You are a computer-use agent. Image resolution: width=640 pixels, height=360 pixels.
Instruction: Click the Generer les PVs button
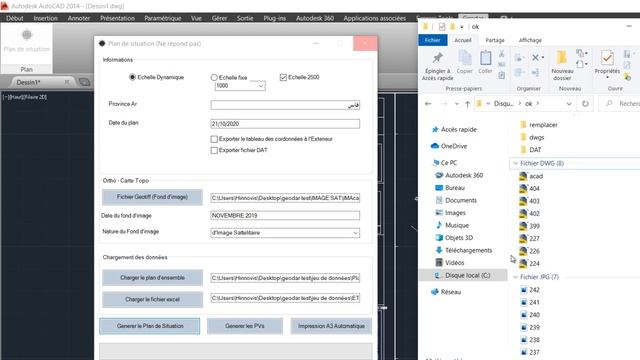click(x=245, y=326)
